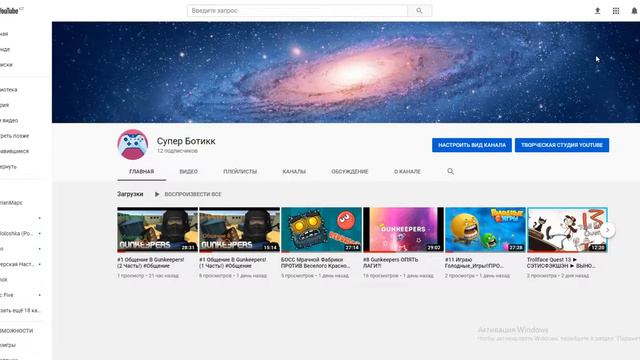Image resolution: width=640 pixels, height=360 pixels.
Task: Click title 'БОСС Мрачной Фабрики ПРОТИВ Веселого'
Action: pyautogui.click(x=316, y=262)
